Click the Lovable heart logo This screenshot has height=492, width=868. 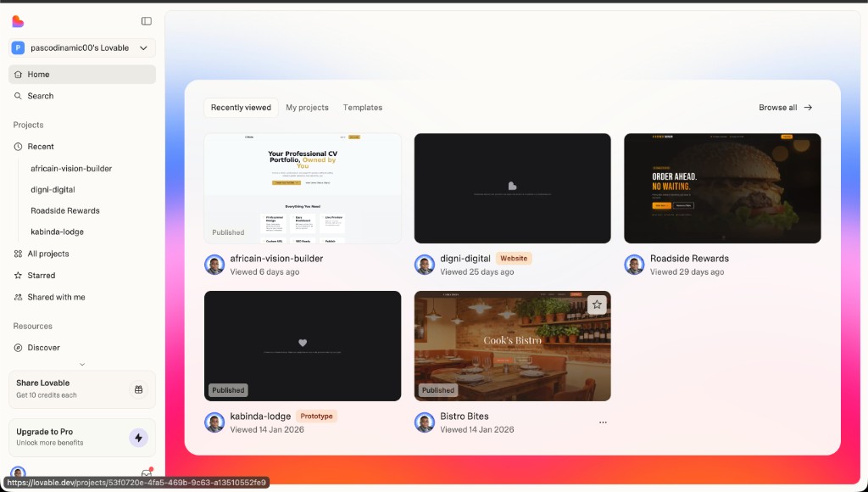19,20
